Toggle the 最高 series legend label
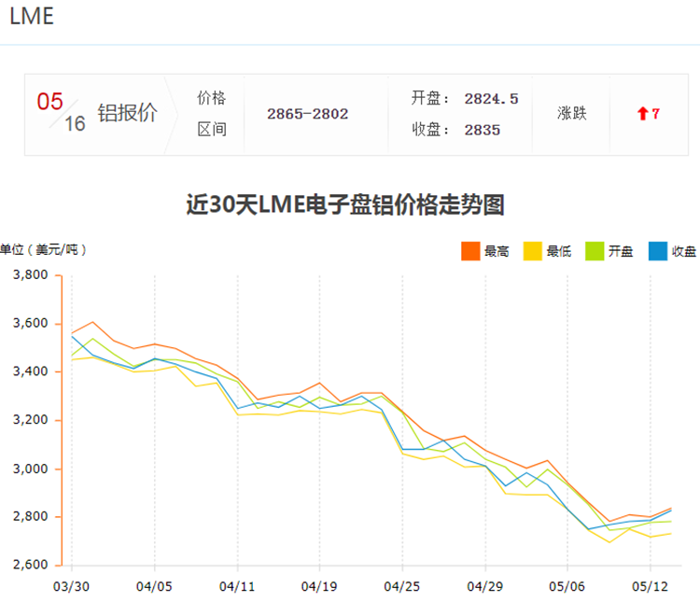 point(497,251)
